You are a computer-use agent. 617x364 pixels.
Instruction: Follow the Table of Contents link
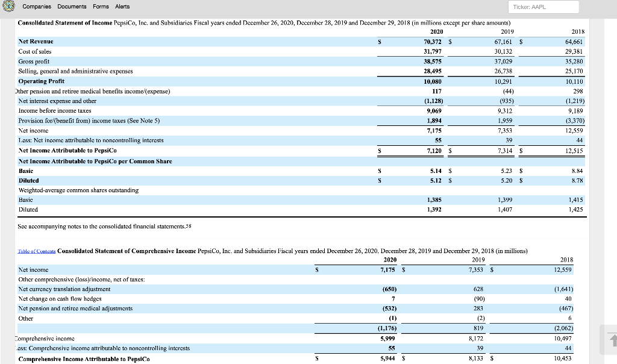[x=37, y=251]
